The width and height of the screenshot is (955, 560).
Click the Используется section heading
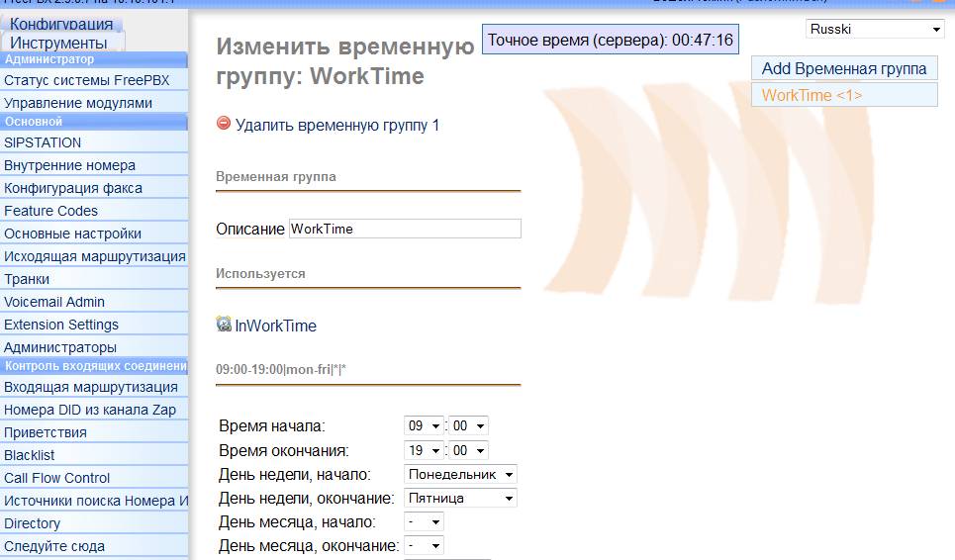point(260,274)
